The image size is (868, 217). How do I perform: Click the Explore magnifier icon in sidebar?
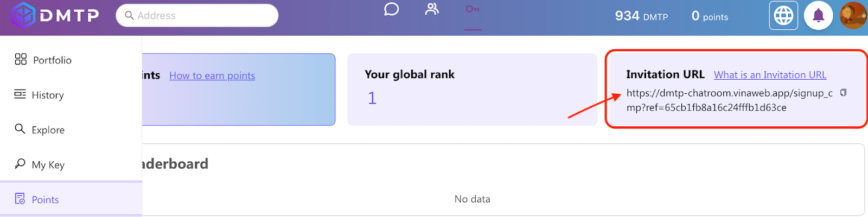(x=20, y=129)
